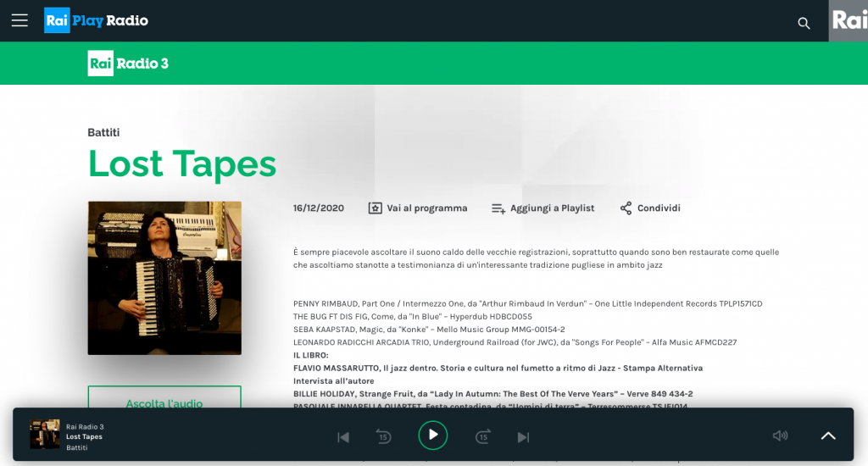The image size is (868, 466).
Task: Go to RaiPlay Radio home logo
Action: point(97,20)
